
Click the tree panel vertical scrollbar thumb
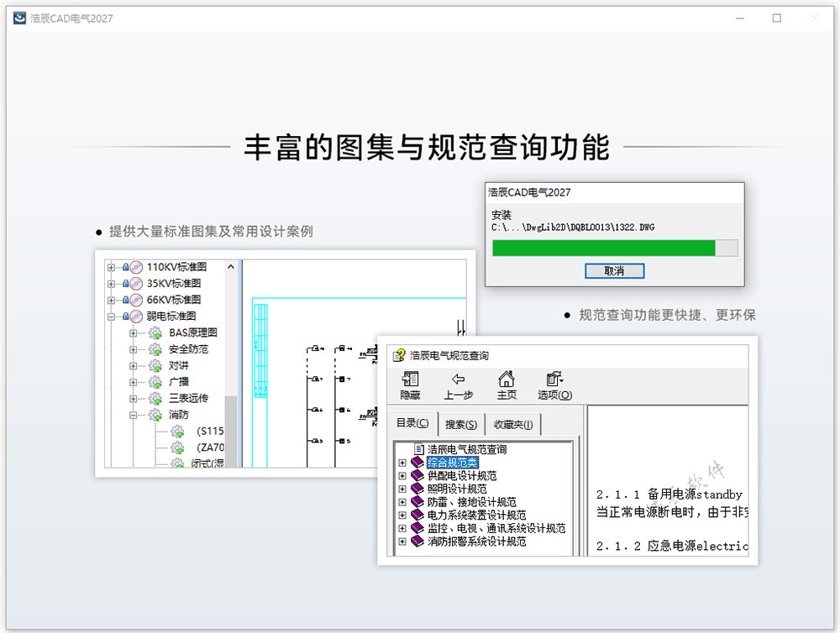tap(231, 432)
